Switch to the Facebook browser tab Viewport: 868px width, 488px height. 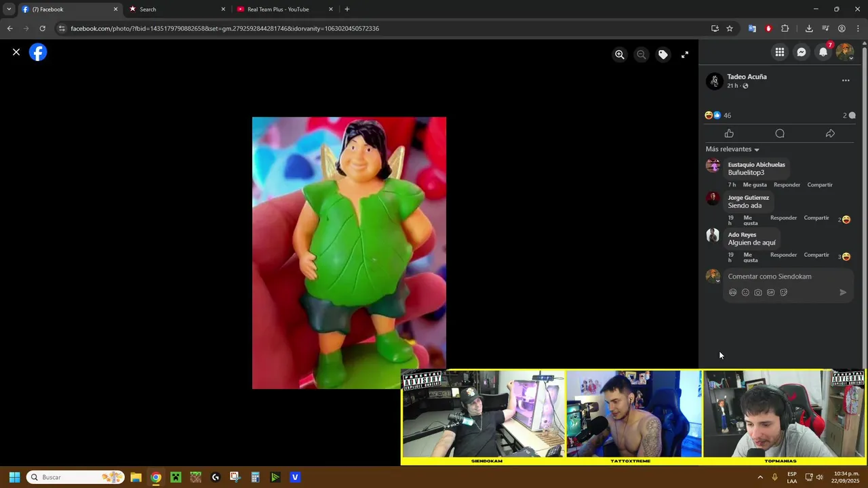(x=68, y=9)
